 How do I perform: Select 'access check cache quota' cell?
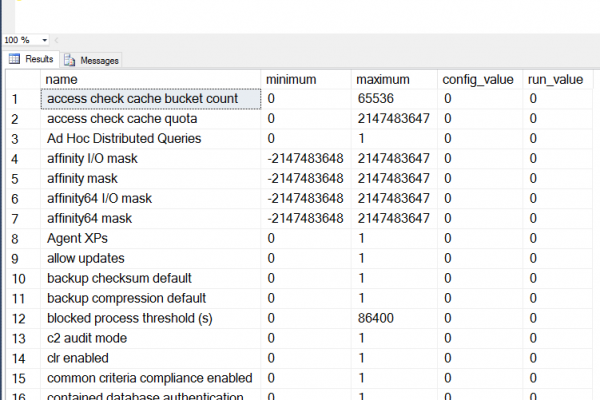tap(151, 119)
